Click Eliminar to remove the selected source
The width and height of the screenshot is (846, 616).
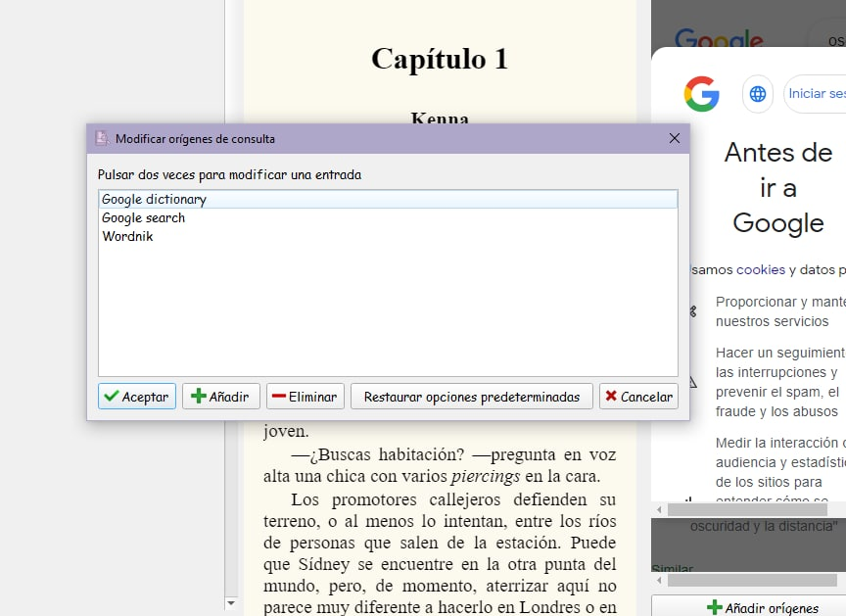point(305,397)
